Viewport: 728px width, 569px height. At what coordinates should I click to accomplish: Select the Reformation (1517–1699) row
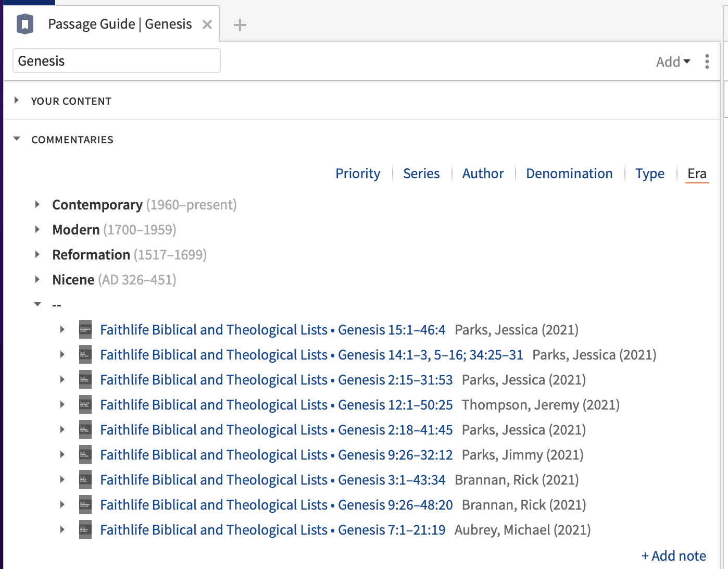[x=130, y=255]
